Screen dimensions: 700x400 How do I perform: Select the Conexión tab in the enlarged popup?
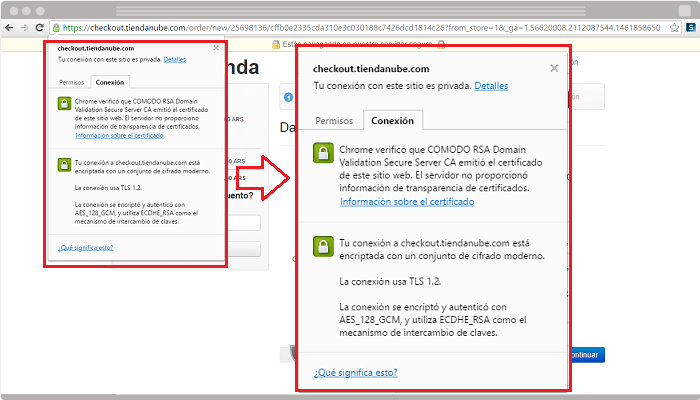(x=393, y=121)
